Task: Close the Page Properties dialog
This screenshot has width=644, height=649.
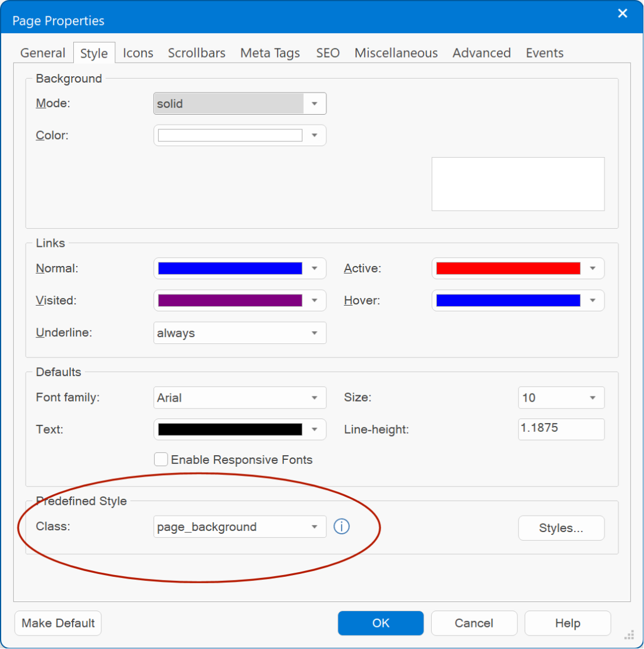Action: pos(622,13)
